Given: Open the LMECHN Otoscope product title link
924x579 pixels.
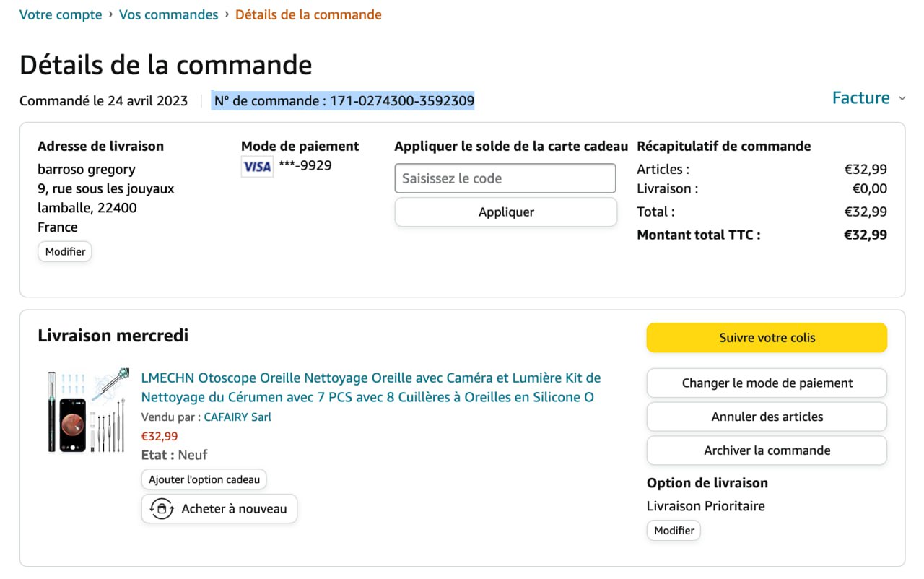Looking at the screenshot, I should pos(370,388).
